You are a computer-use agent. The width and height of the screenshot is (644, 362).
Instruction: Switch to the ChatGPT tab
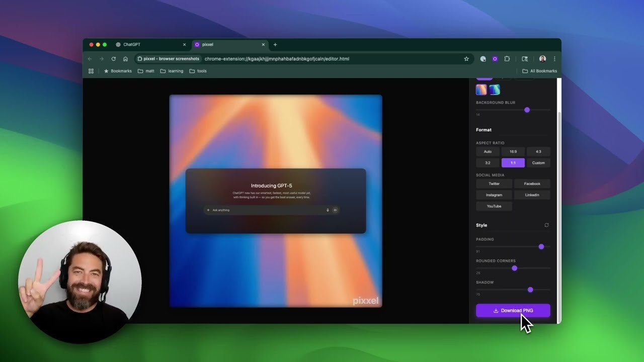tap(151, 45)
